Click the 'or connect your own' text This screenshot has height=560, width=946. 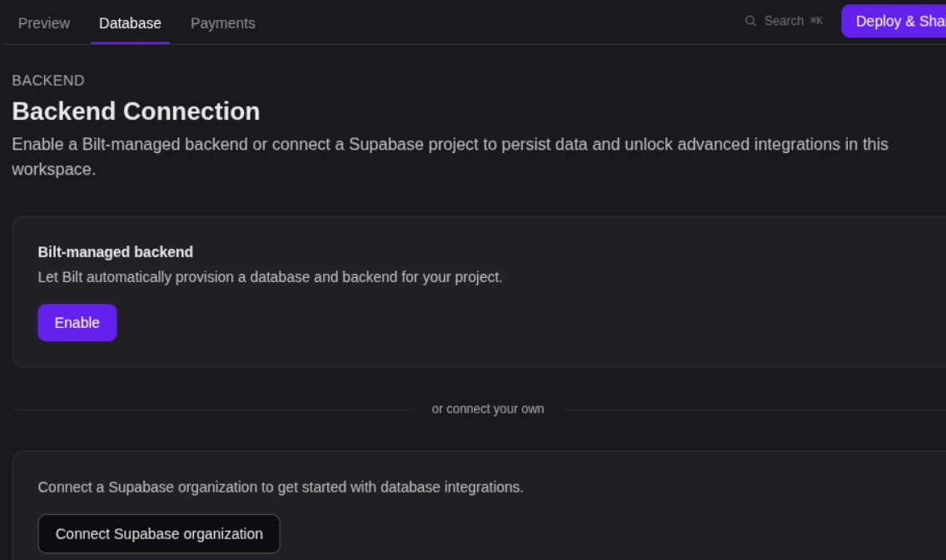[x=487, y=409]
